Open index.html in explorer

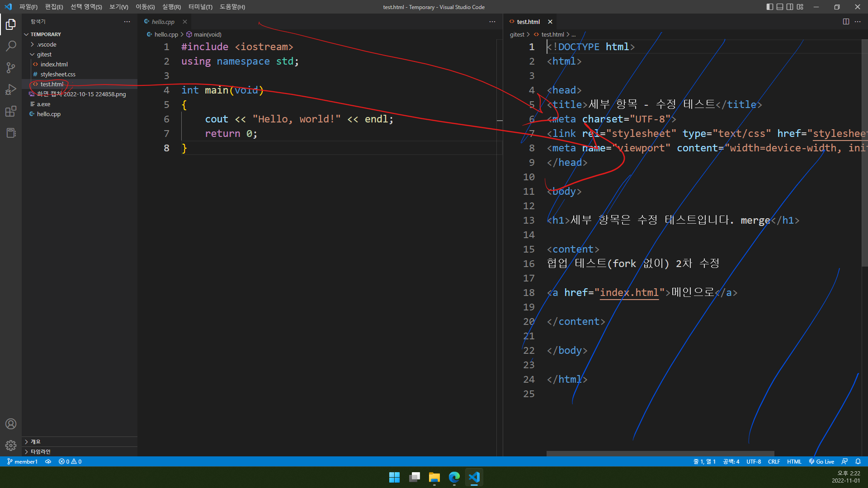80,64
